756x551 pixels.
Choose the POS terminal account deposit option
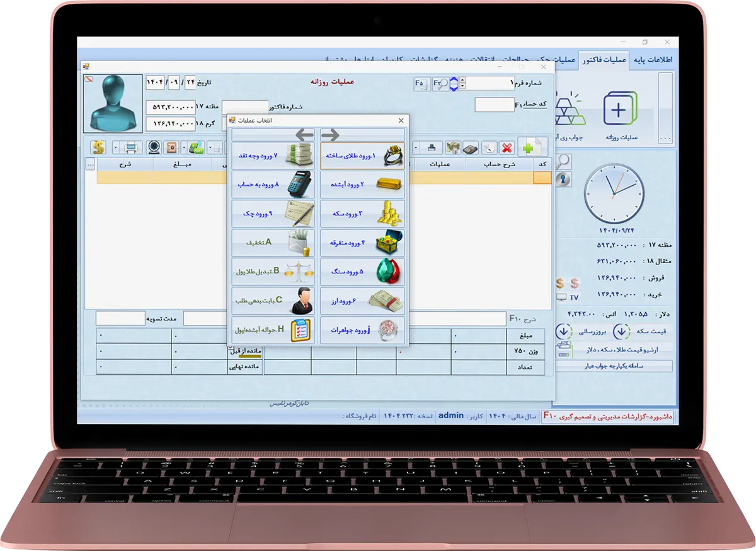(x=273, y=185)
